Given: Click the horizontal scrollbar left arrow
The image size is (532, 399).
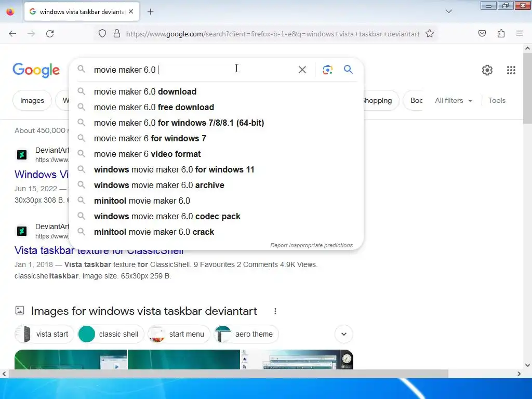Looking at the screenshot, I should click(x=4, y=374).
